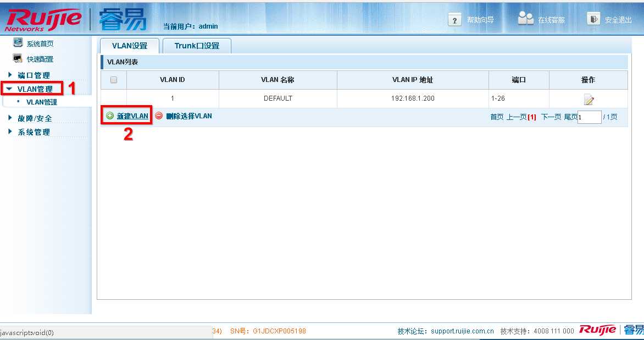Switch to the VLAN设置 tab
644x340 pixels.
129,46
